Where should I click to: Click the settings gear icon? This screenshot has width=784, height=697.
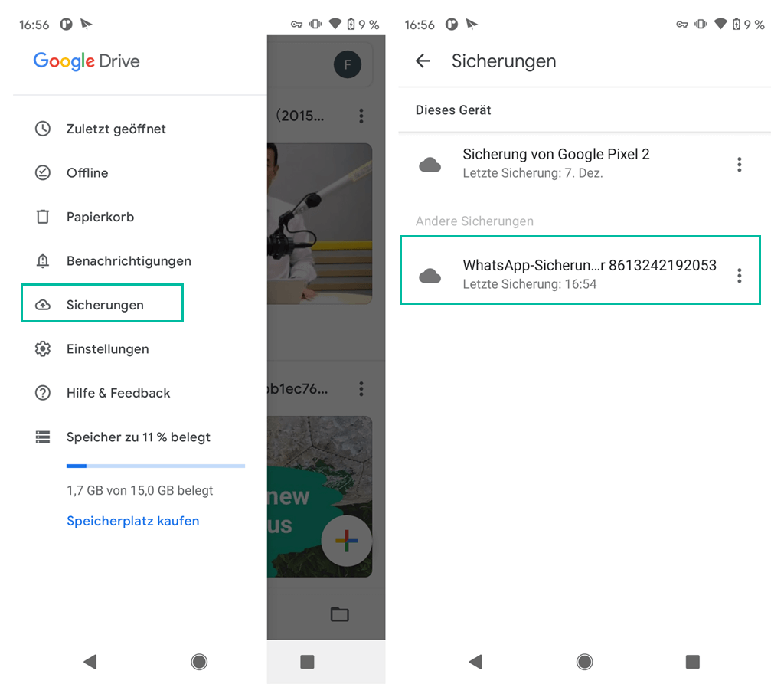pos(43,348)
